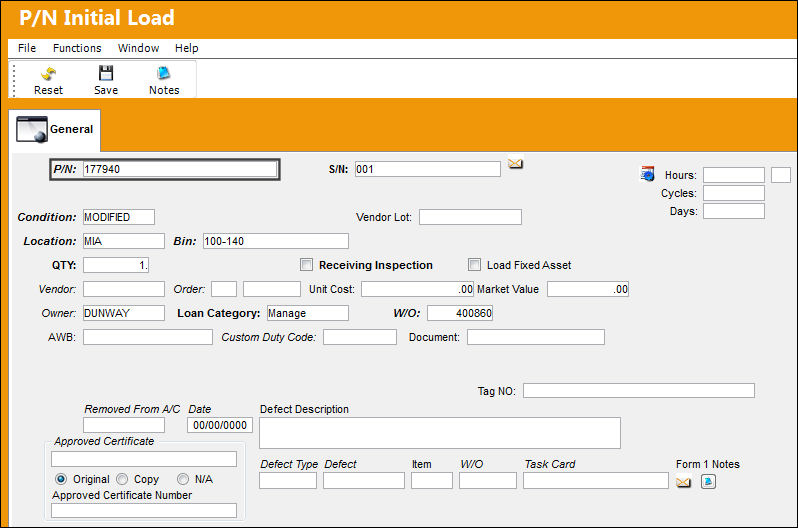Viewport: 798px width, 528px height.
Task: Click the Hours input field
Action: (x=734, y=175)
